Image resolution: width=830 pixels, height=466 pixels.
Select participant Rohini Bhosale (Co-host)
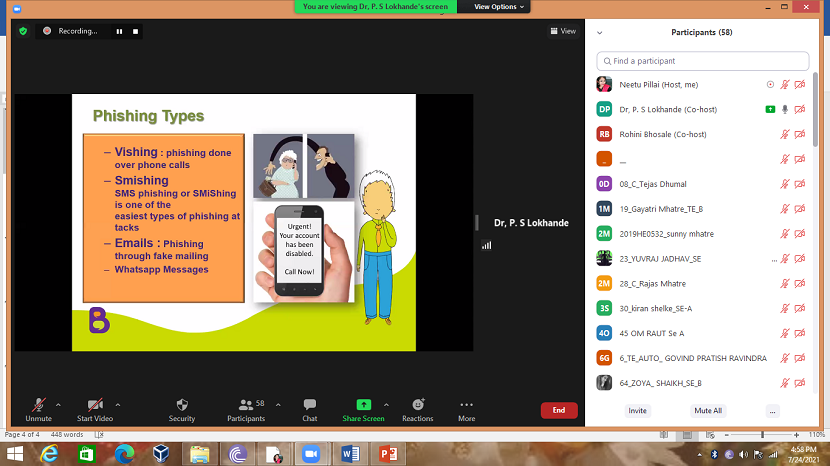click(701, 135)
